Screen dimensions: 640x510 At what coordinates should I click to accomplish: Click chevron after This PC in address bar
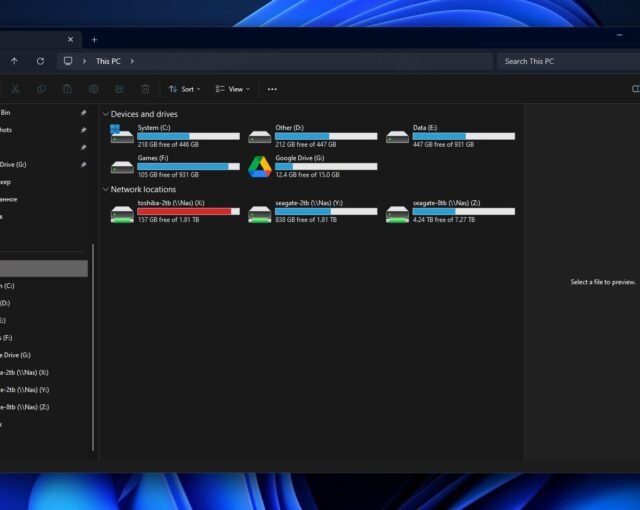point(132,61)
